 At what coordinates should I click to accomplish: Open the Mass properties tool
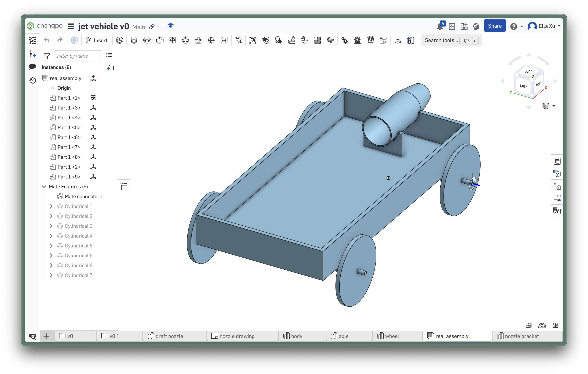click(x=555, y=325)
